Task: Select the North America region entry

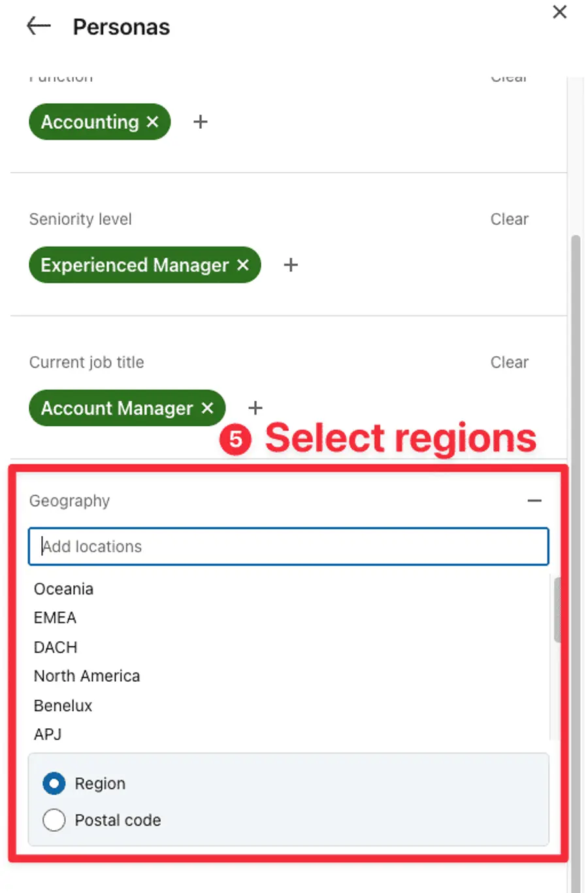Action: pos(87,675)
